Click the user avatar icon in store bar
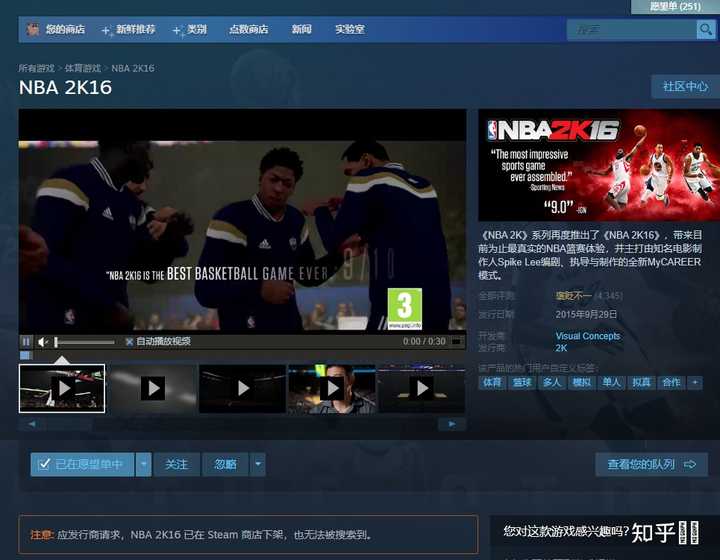 click(33, 29)
